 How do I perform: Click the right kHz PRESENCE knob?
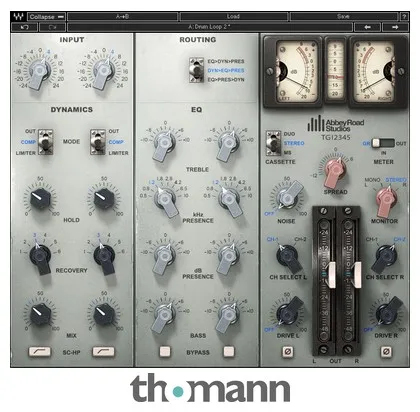point(229,201)
